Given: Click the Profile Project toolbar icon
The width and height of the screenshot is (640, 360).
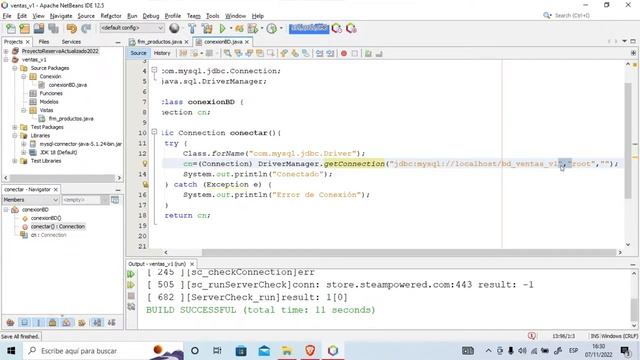Looking at the screenshot, I should [x=272, y=29].
